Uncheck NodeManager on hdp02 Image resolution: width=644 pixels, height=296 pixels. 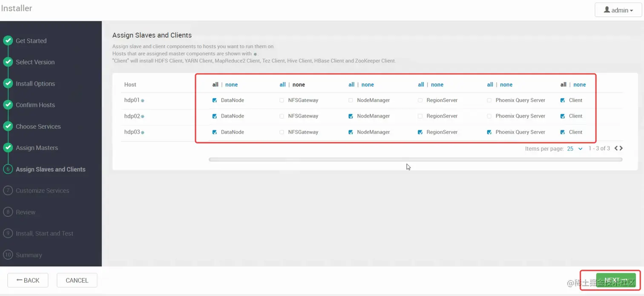(351, 116)
